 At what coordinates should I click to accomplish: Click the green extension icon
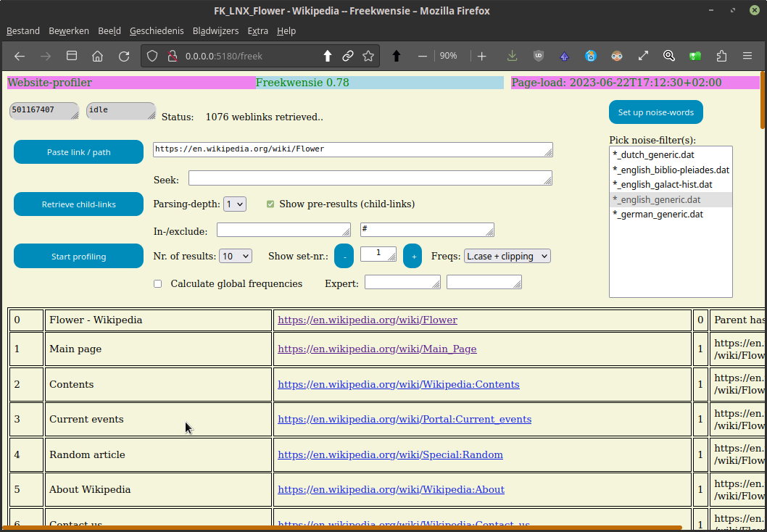point(695,57)
